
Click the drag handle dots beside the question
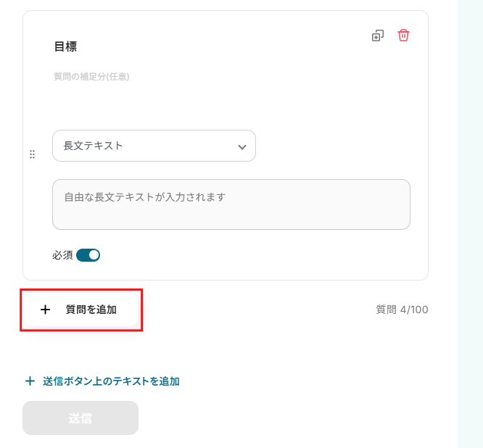tap(32, 154)
